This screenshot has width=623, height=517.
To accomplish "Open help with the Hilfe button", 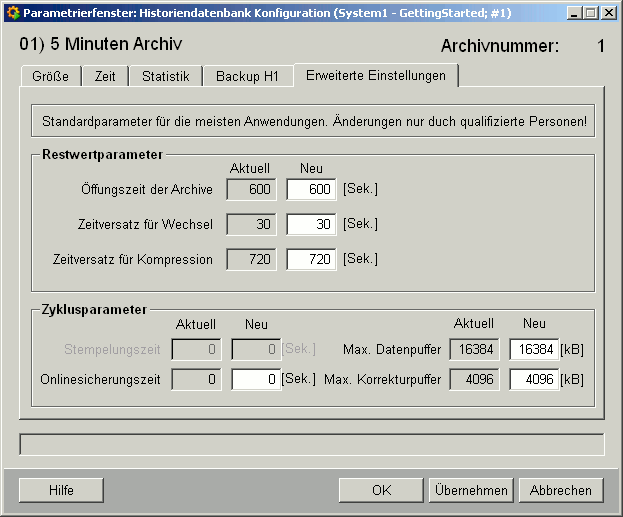I will 61,490.
